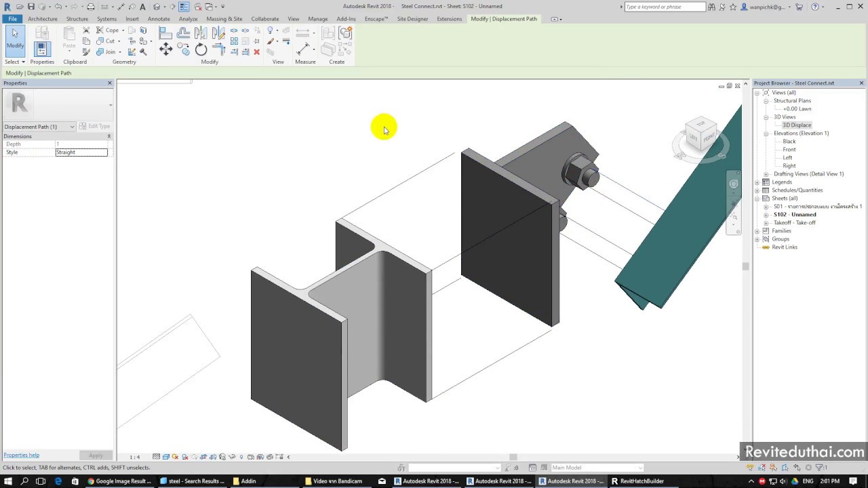Collapse the 3D Views tree node
This screenshot has width=868, height=488.
click(766, 117)
